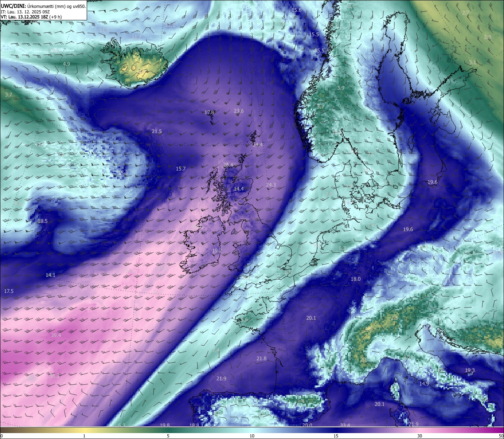504x439 pixels.
Task: Click the UWC/DINI Úrkomumætti title line
Action: point(43,6)
